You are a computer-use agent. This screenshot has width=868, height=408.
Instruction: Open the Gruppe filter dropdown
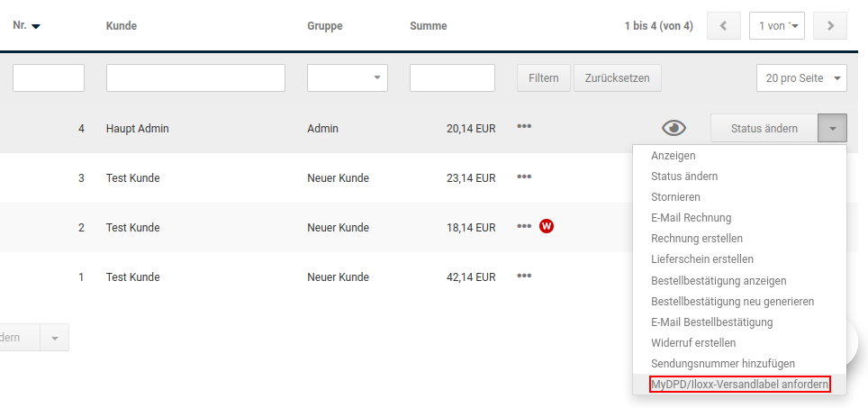tap(347, 78)
